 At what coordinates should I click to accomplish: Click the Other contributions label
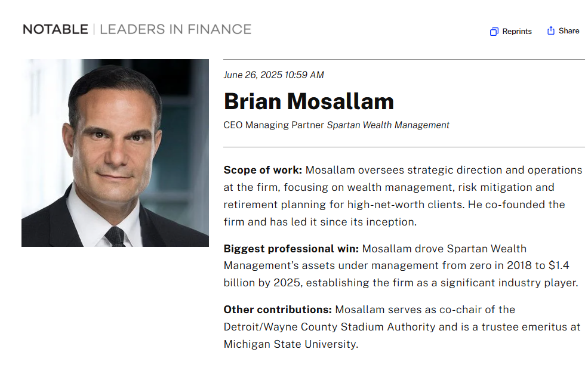pyautogui.click(x=278, y=310)
